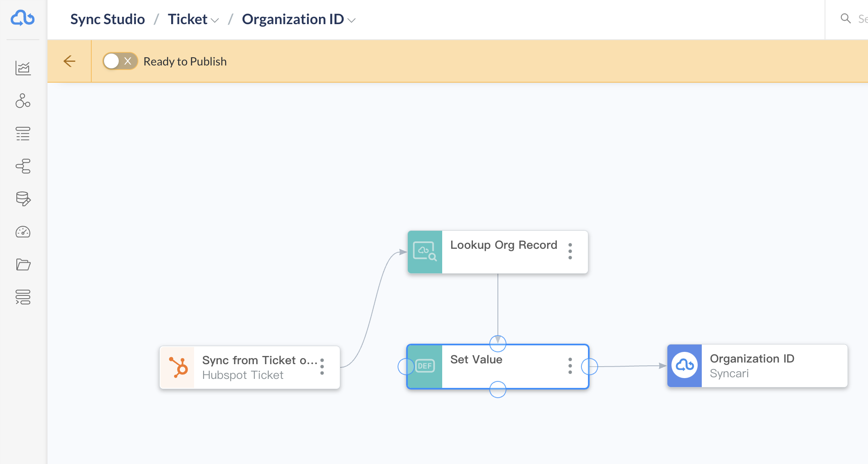Click the Lookup Org Record node icon
The image size is (868, 464).
425,252
